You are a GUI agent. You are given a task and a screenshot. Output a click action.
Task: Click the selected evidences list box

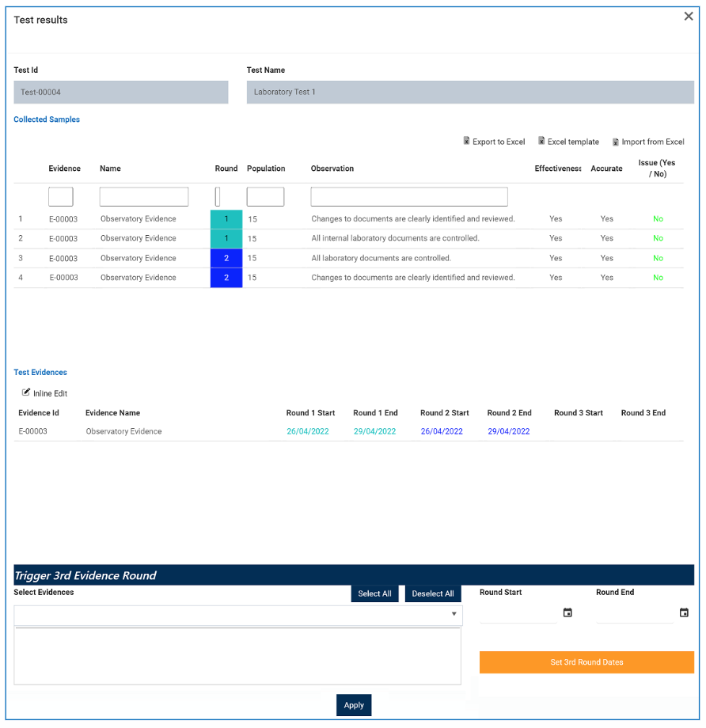237,655
